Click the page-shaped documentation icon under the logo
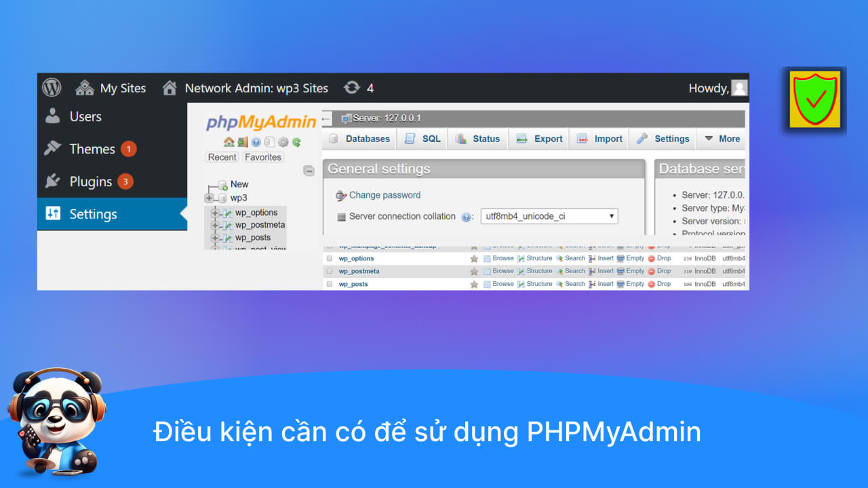The image size is (868, 488). coord(269,142)
